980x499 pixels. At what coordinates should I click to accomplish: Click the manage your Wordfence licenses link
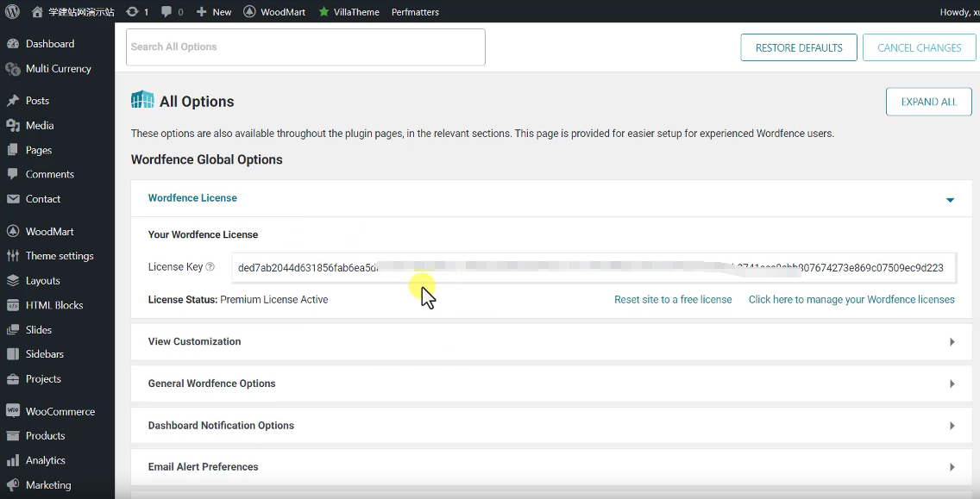851,300
